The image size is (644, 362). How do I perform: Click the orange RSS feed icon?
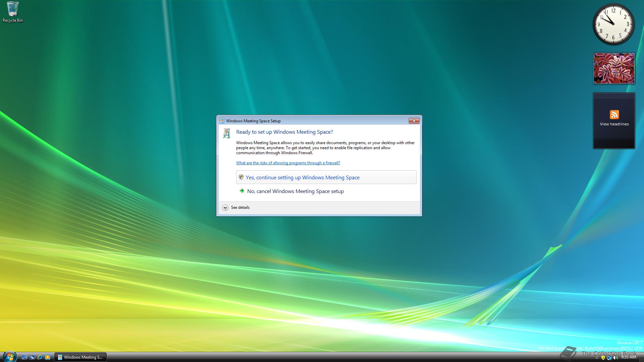click(614, 115)
